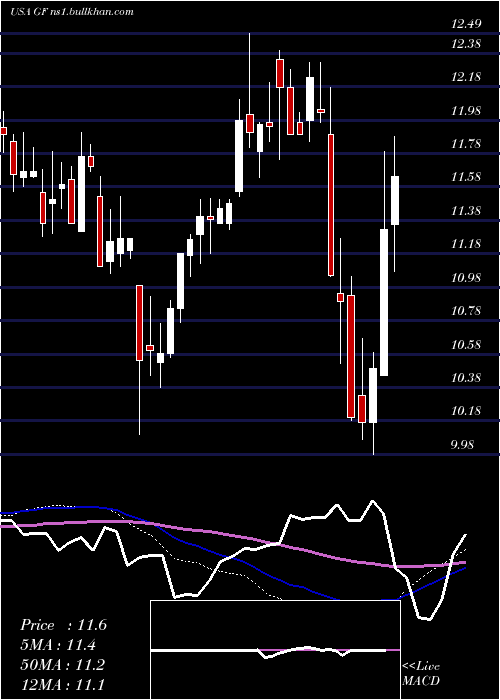
Task: Click the 12.18 price axis label
Action: pos(466,77)
